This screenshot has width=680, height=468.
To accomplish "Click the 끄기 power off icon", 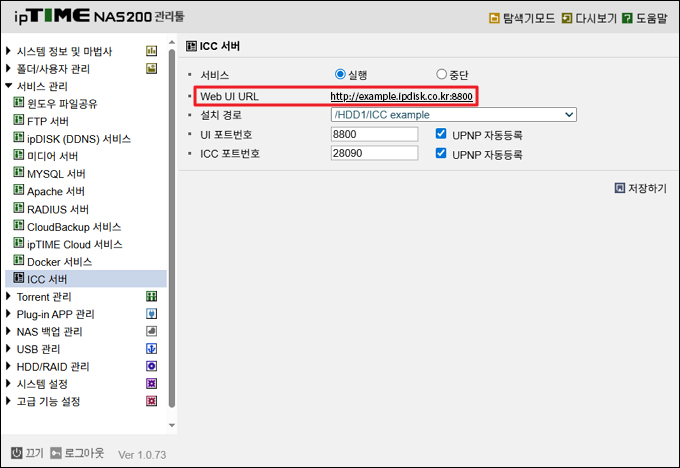I will 17,453.
